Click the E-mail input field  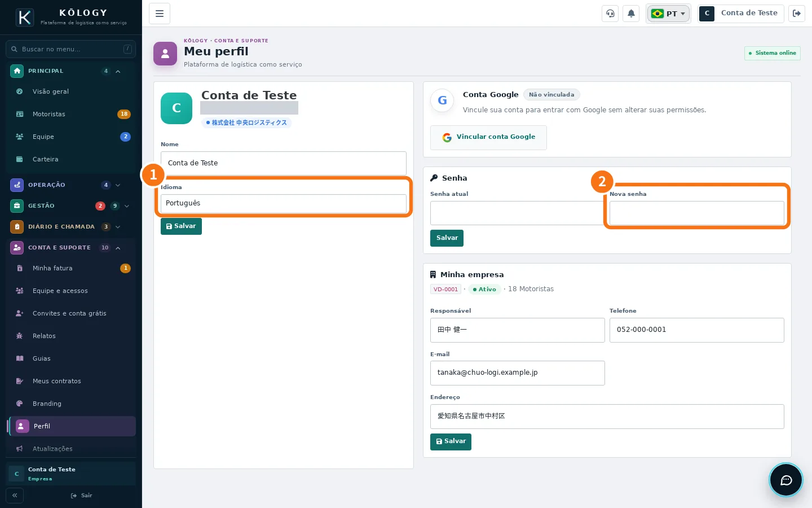click(x=518, y=373)
